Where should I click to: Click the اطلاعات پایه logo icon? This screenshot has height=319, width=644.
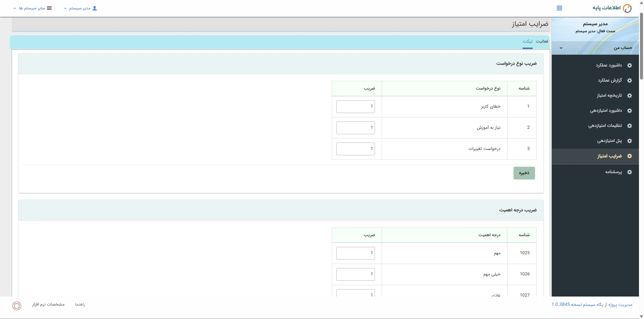[x=627, y=8]
